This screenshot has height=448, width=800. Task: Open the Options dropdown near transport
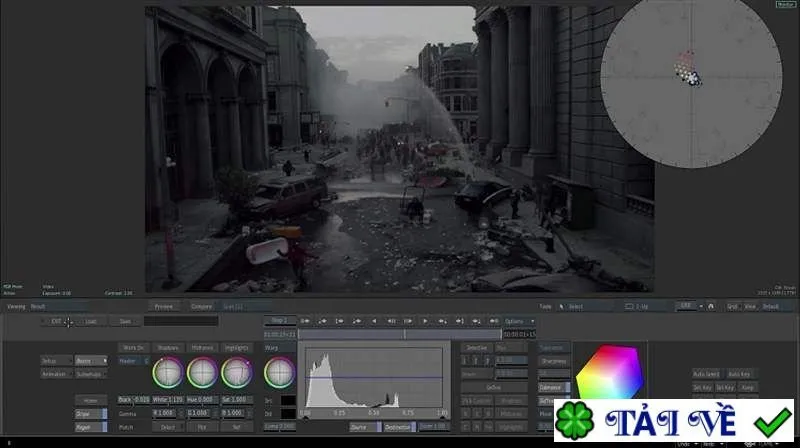click(x=518, y=321)
